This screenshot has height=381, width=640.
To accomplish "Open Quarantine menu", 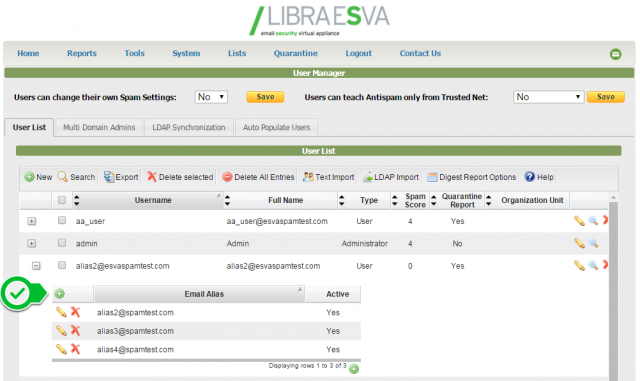I will [x=296, y=53].
